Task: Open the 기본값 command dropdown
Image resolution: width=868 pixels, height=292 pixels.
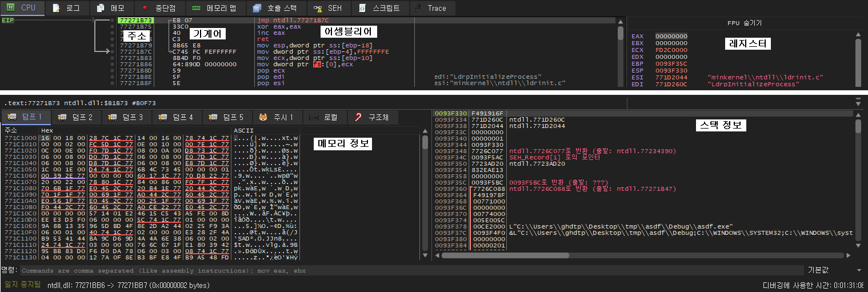Action: click(x=834, y=270)
